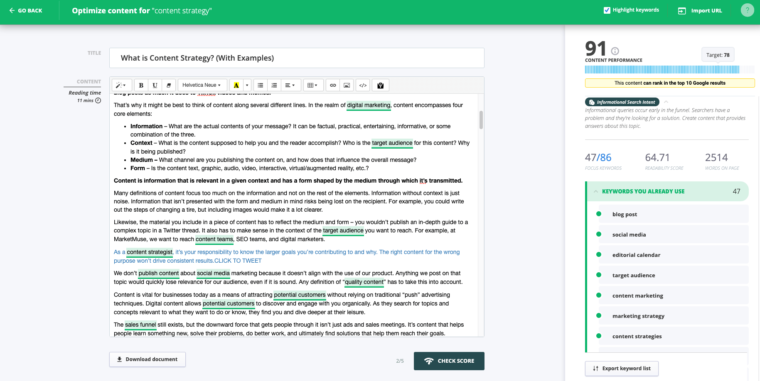Switch to code view
Screen dimensions: 760x381
click(x=362, y=85)
